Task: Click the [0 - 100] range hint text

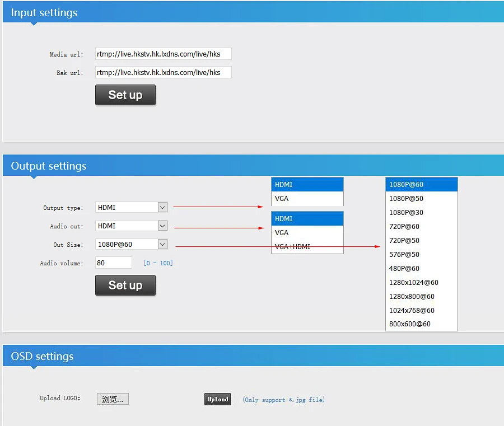Action: (x=158, y=263)
